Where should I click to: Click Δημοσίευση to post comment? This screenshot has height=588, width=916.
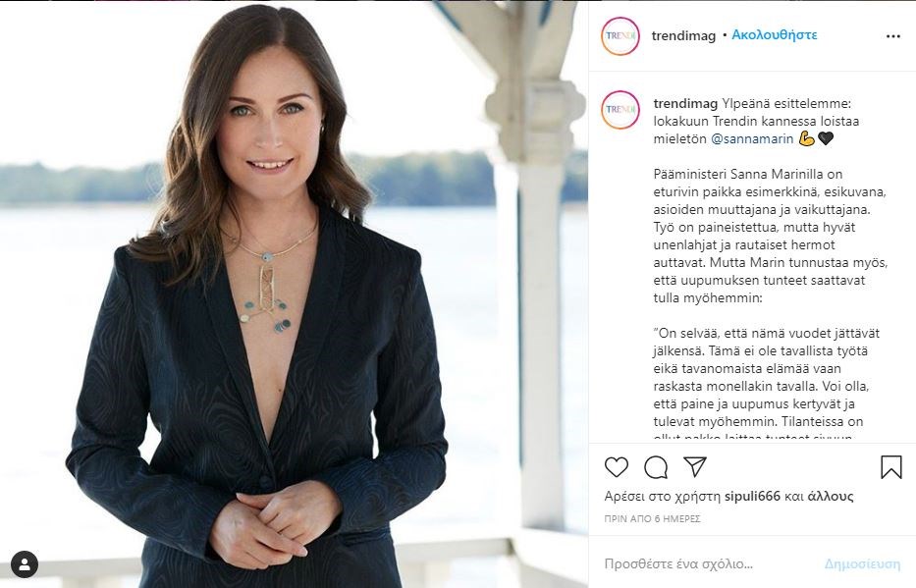point(862,563)
